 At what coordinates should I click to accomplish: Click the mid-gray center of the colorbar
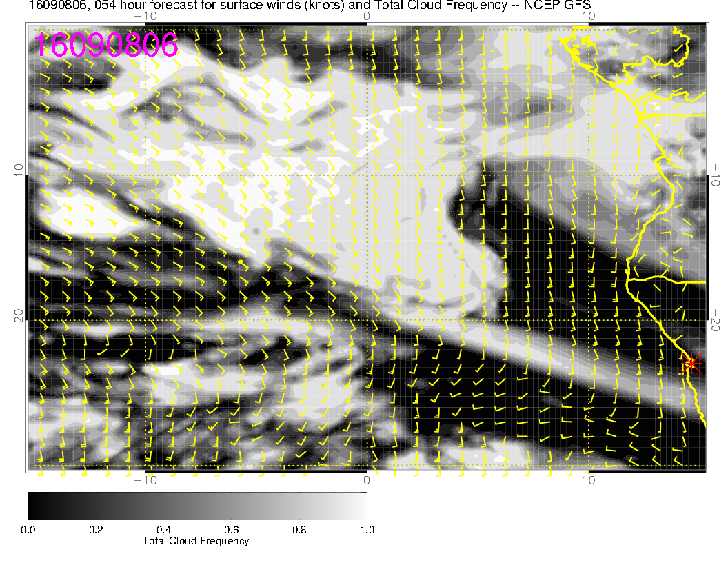click(x=197, y=505)
